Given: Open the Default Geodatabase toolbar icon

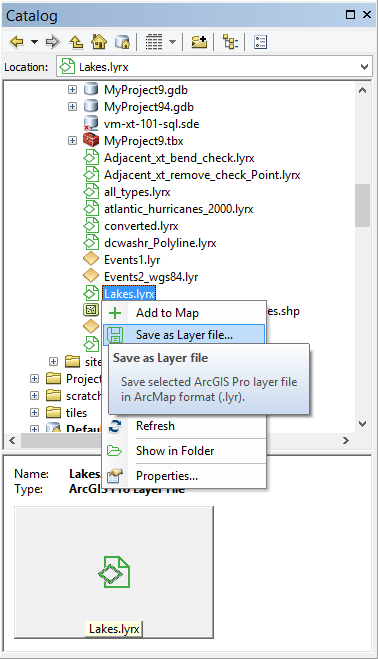Looking at the screenshot, I should 123,42.
